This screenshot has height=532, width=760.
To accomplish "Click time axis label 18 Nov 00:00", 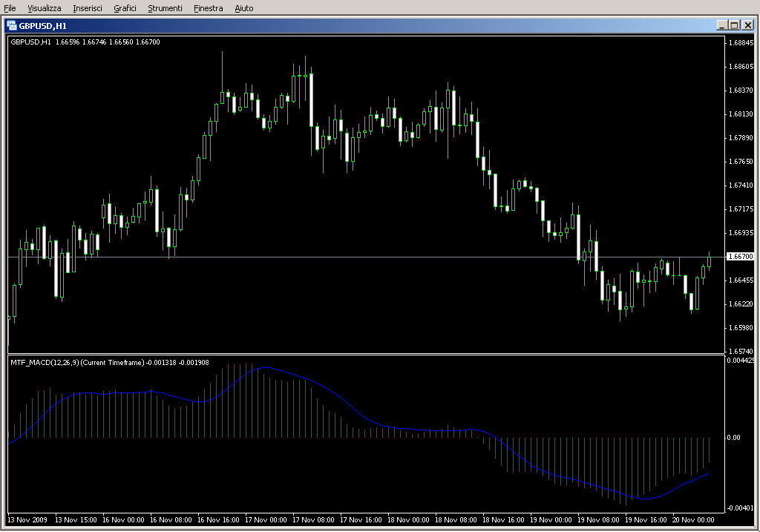I will click(408, 520).
